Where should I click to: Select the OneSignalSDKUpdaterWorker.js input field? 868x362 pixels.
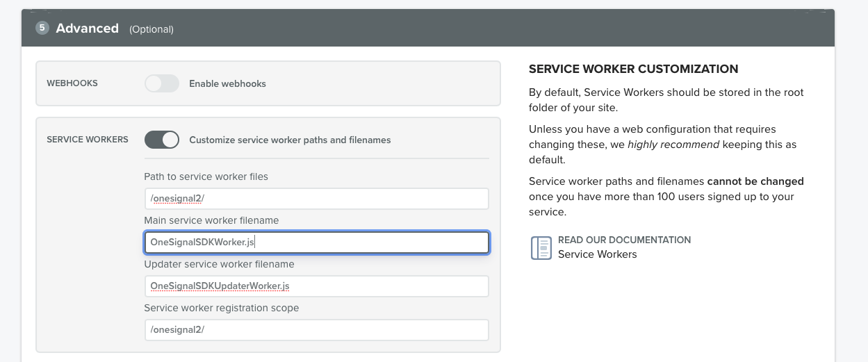point(316,286)
